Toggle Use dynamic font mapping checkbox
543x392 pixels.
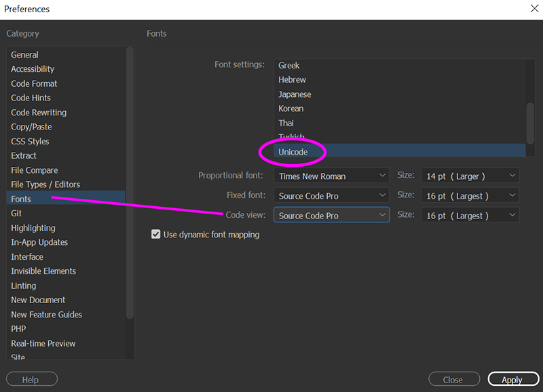pos(156,234)
